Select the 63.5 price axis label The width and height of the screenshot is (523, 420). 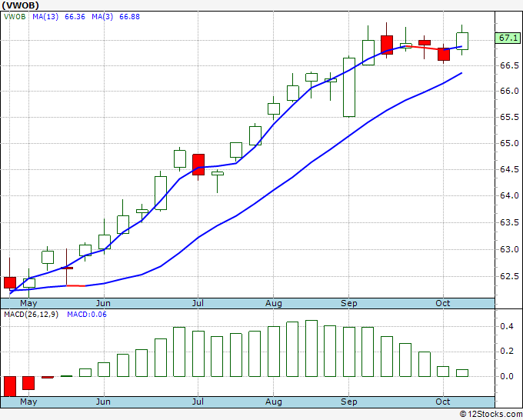(x=509, y=222)
